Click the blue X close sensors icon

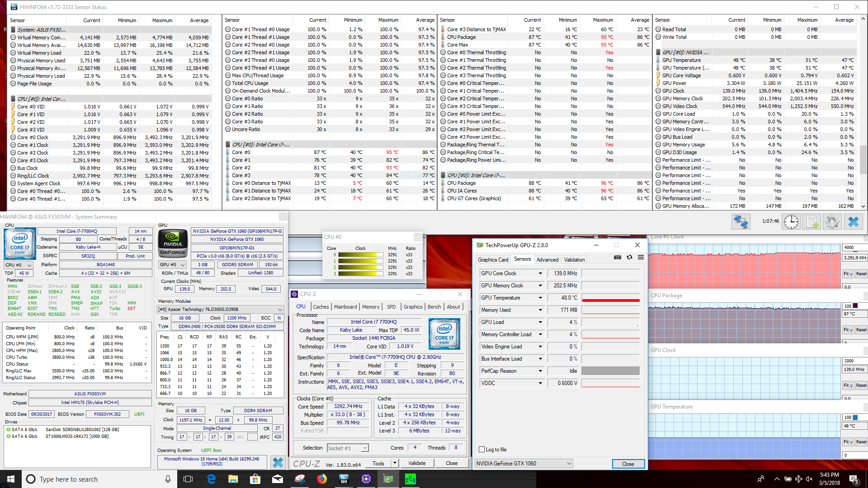coord(853,222)
